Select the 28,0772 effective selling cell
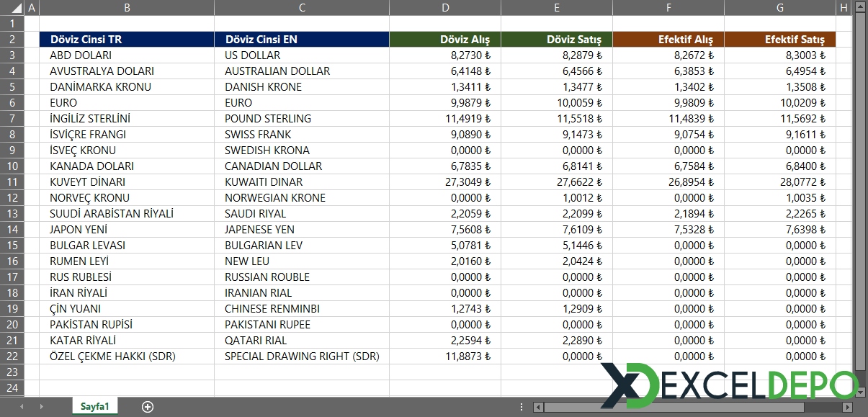Viewport: 868px width, 417px height. pyautogui.click(x=780, y=182)
